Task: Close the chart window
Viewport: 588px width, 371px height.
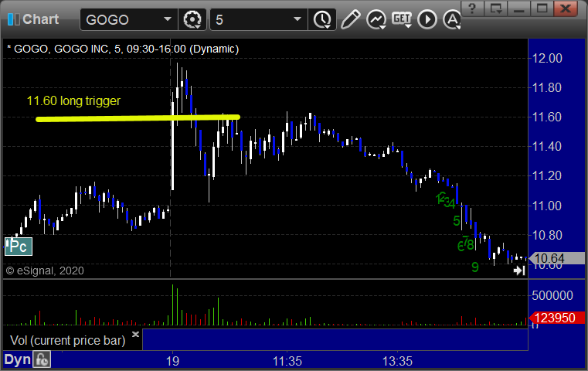Action: point(566,9)
